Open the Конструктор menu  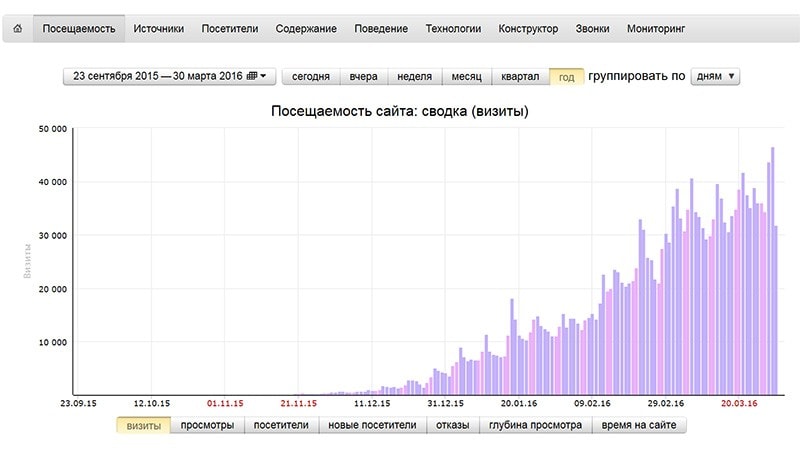pyautogui.click(x=528, y=29)
